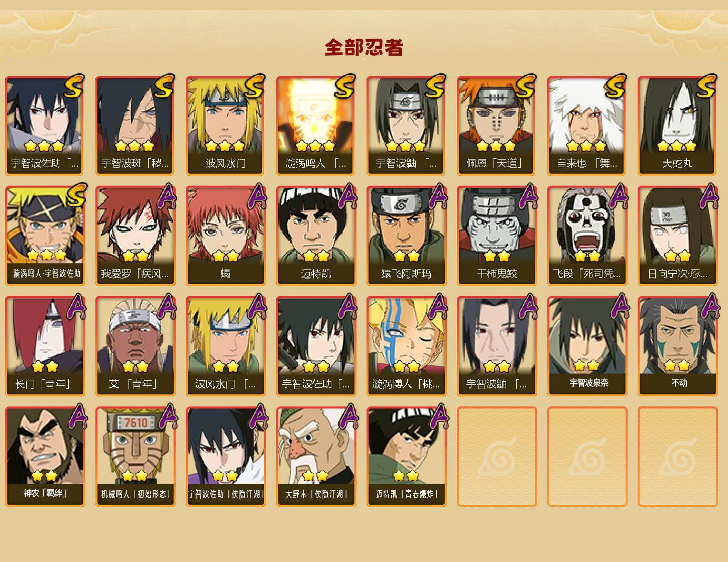Click the 全部忍者 heading
Screen dimensions: 728x562
click(x=363, y=47)
